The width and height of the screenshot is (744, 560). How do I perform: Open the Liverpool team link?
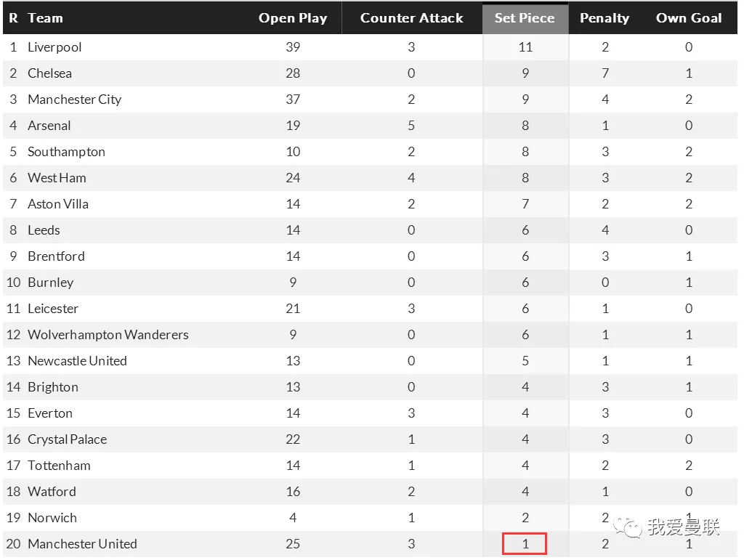(x=54, y=47)
